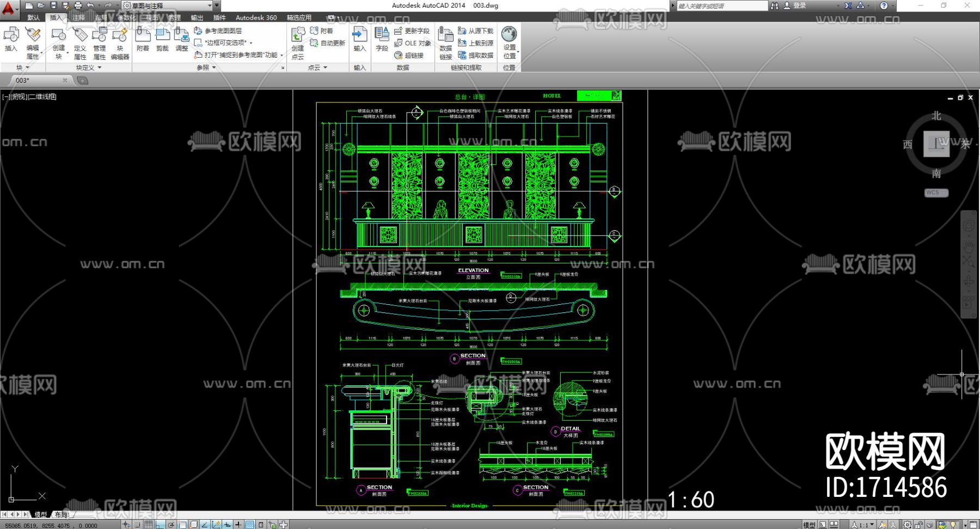Click 更新字段 update fields button
This screenshot has height=529, width=980.
[412, 31]
